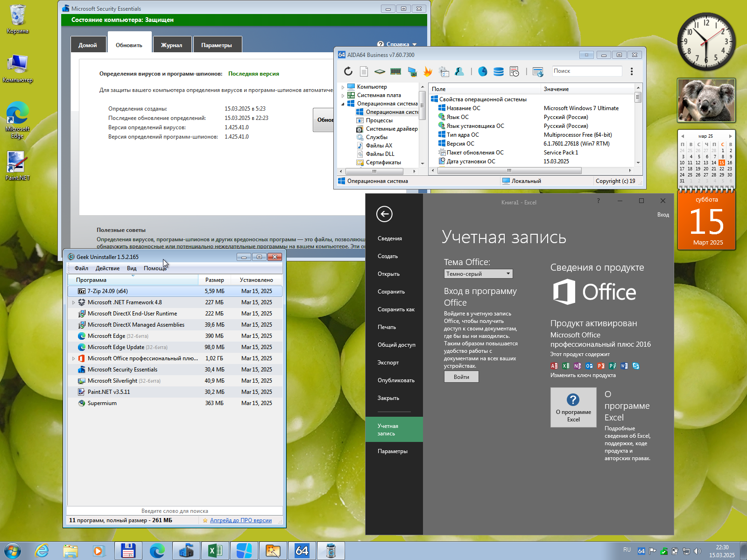Switch to Журнал tab in Security Essentials
The image size is (747, 560).
172,45
